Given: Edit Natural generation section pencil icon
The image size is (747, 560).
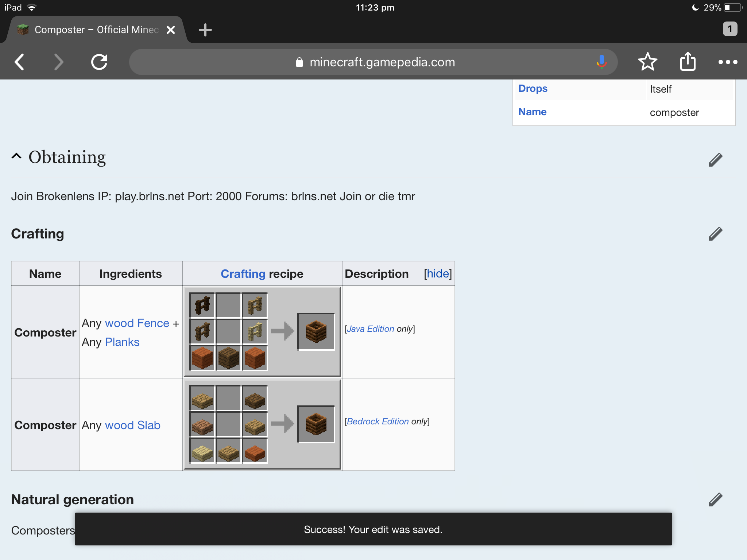Looking at the screenshot, I should pyautogui.click(x=715, y=499).
